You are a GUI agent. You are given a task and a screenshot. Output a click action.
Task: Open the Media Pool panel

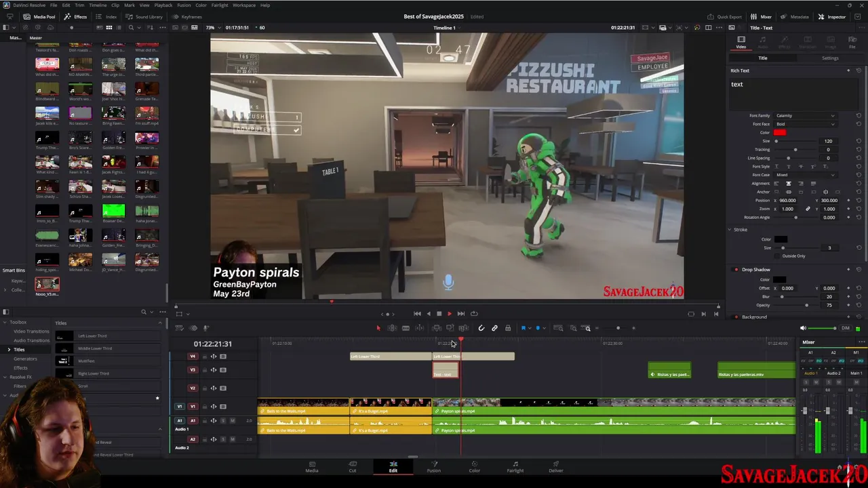(x=40, y=16)
